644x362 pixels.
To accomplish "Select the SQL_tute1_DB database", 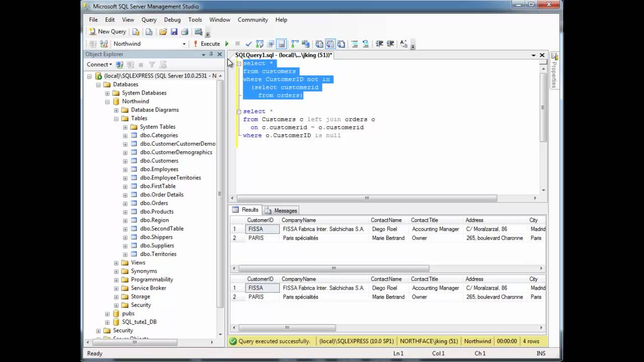I will (x=139, y=322).
